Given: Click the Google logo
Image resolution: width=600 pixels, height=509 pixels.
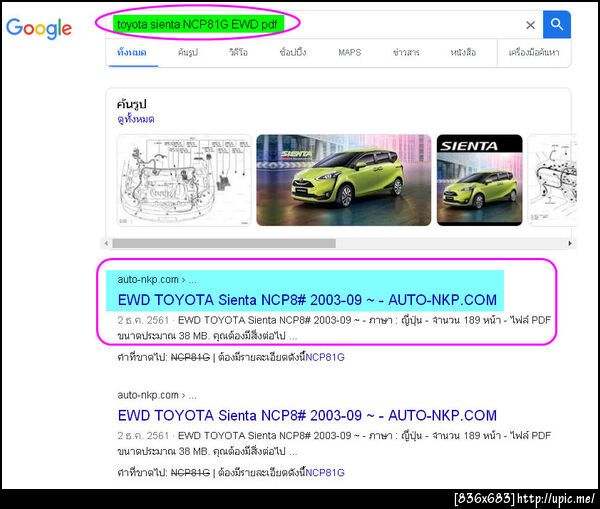Looking at the screenshot, I should (39, 28).
